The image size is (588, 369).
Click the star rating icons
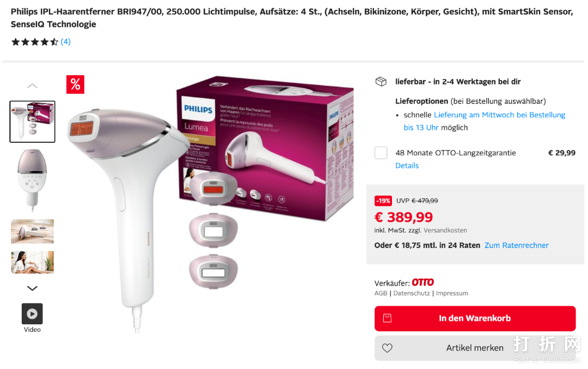35,41
